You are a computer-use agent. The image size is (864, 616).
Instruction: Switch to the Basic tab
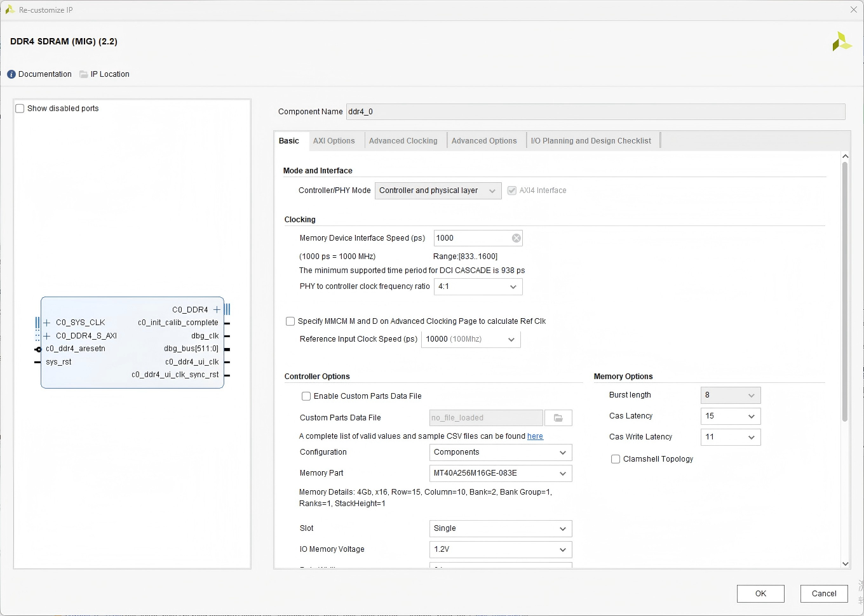point(289,141)
